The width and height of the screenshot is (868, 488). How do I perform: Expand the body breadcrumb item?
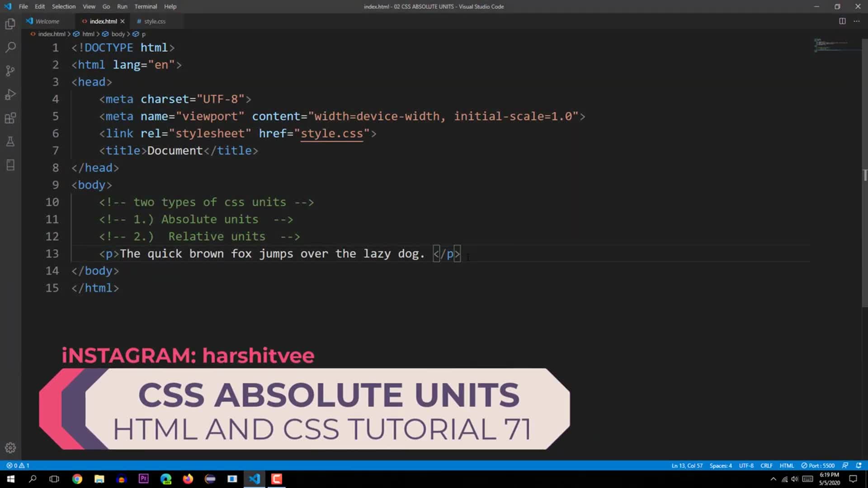tap(114, 34)
